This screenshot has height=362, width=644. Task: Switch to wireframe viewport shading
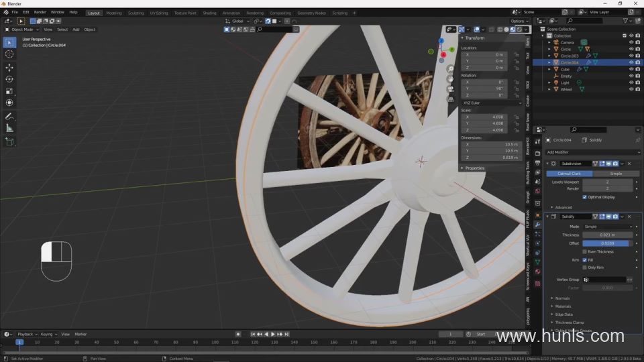coord(500,29)
